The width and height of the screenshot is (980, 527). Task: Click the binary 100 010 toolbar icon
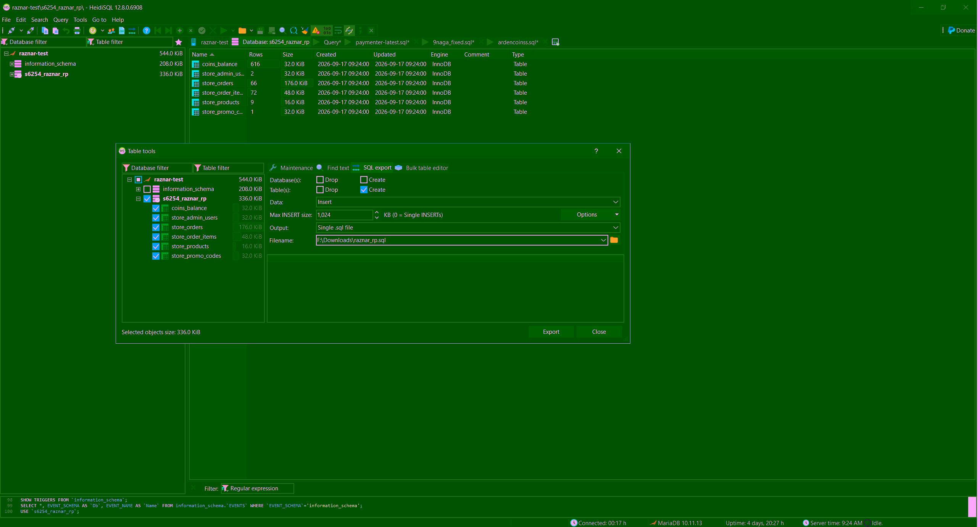[327, 31]
